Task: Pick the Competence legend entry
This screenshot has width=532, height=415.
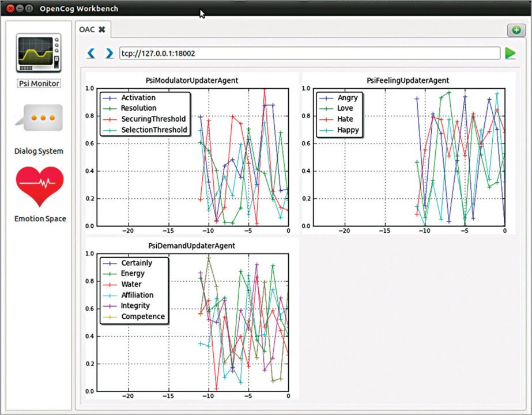Action: 142,316
